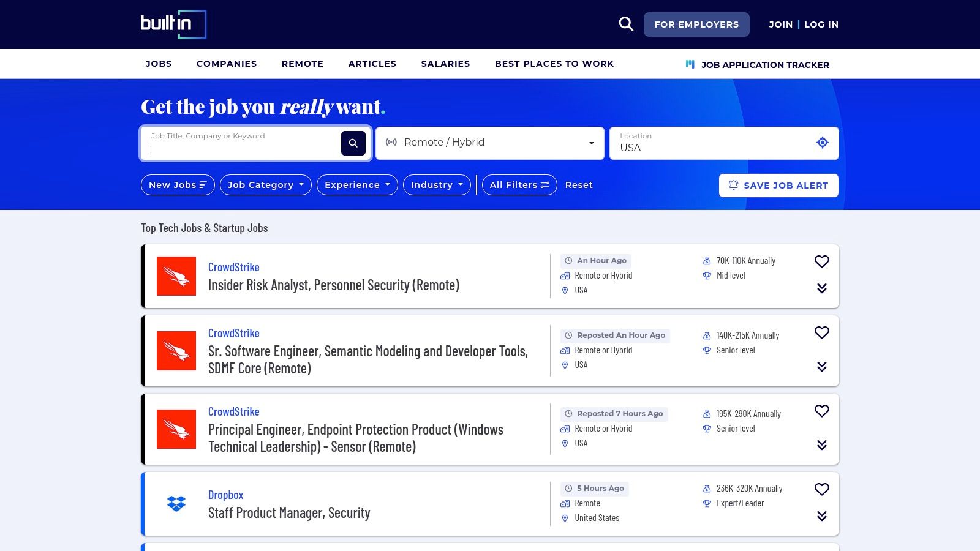Image resolution: width=980 pixels, height=551 pixels.
Task: Click 'Reposted 7 Hours Ago' badge
Action: click(x=614, y=414)
